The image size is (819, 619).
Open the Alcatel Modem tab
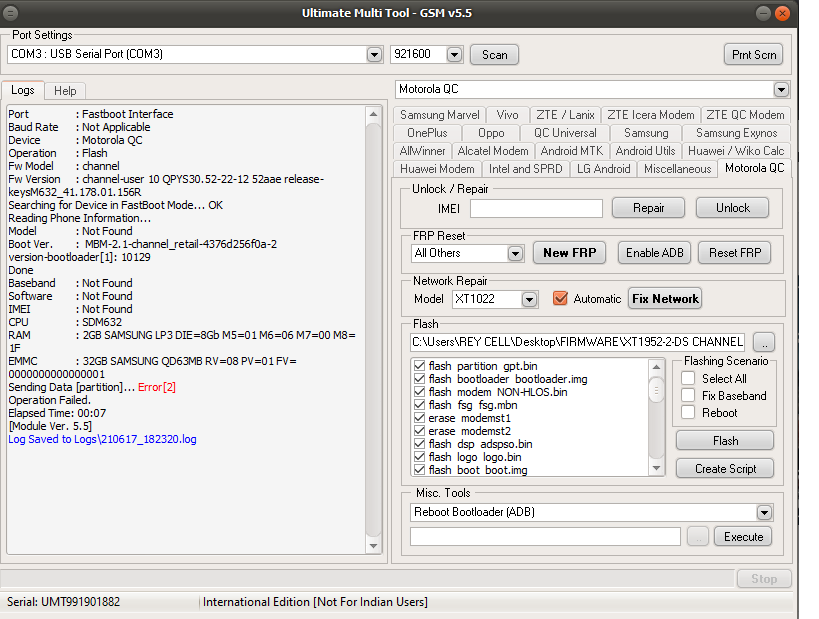(493, 151)
